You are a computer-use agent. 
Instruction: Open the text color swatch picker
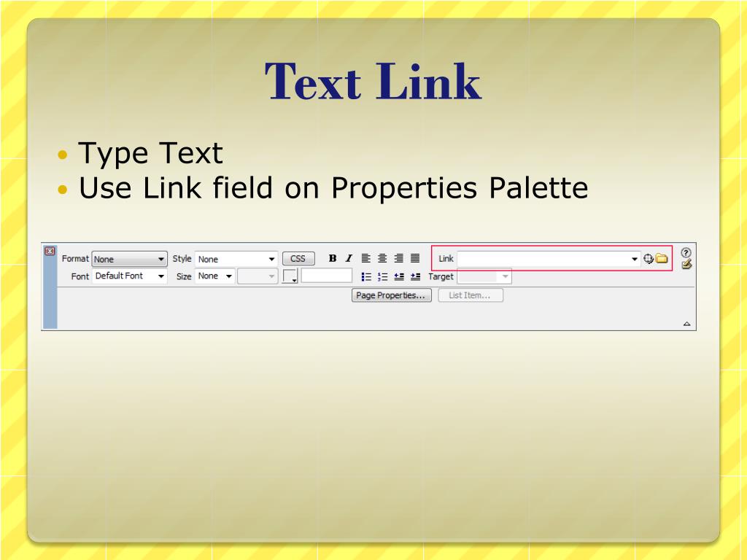click(290, 276)
